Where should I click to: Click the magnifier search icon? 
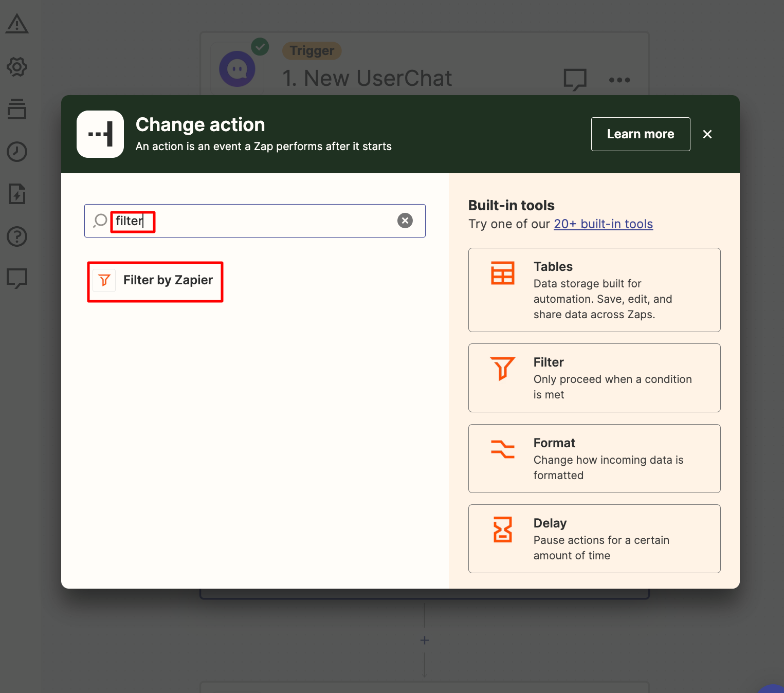pyautogui.click(x=100, y=221)
